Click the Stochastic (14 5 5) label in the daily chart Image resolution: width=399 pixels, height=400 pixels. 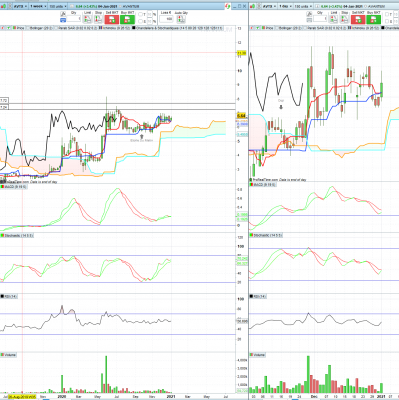pos(268,235)
